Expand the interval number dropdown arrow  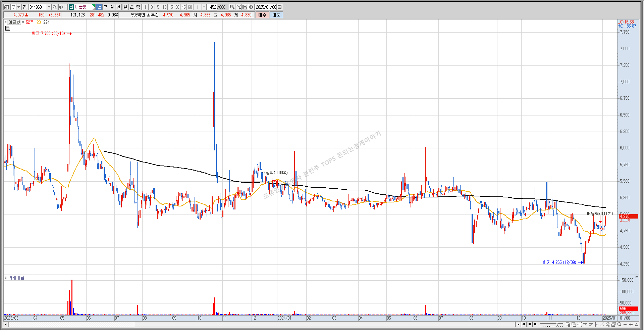click(204, 7)
